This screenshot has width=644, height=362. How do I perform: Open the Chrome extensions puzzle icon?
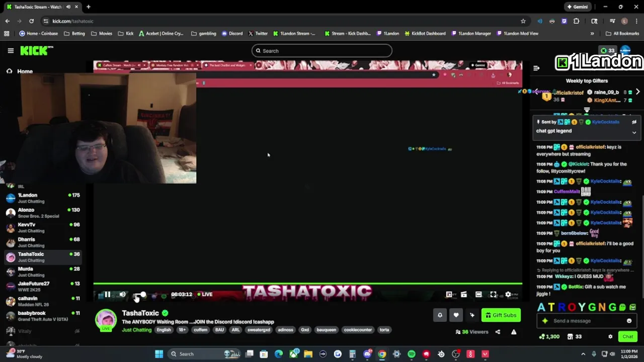tap(577, 21)
